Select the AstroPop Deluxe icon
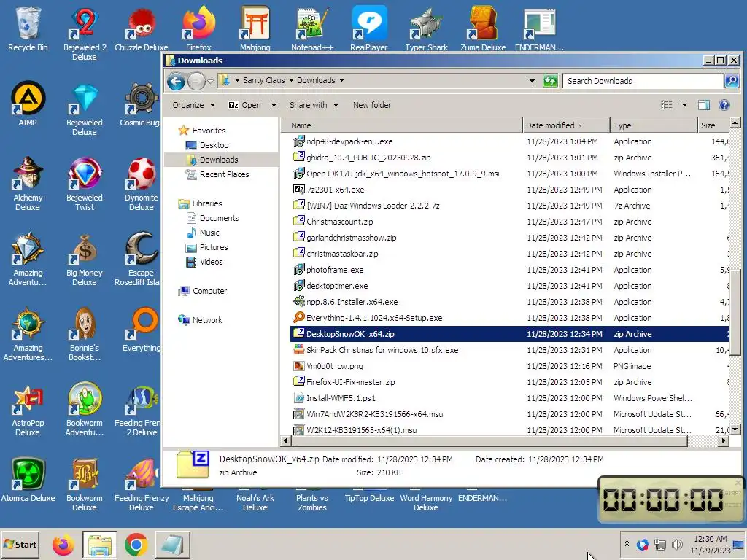 coord(28,410)
